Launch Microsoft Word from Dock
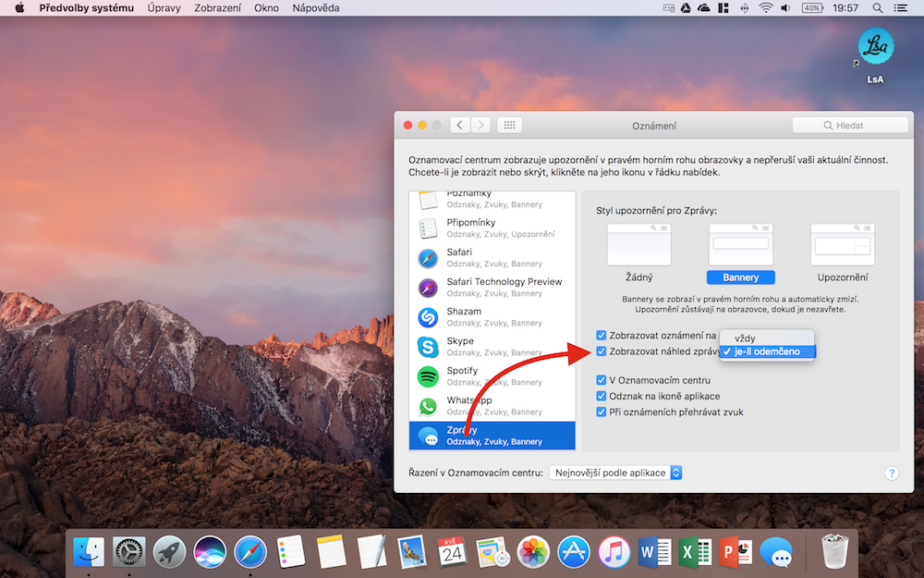The width and height of the screenshot is (924, 578). pyautogui.click(x=655, y=553)
